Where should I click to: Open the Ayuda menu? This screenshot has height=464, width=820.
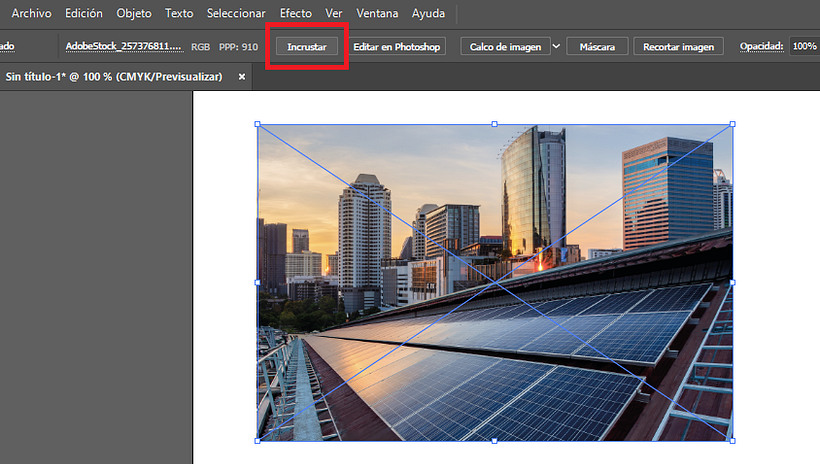tap(428, 14)
